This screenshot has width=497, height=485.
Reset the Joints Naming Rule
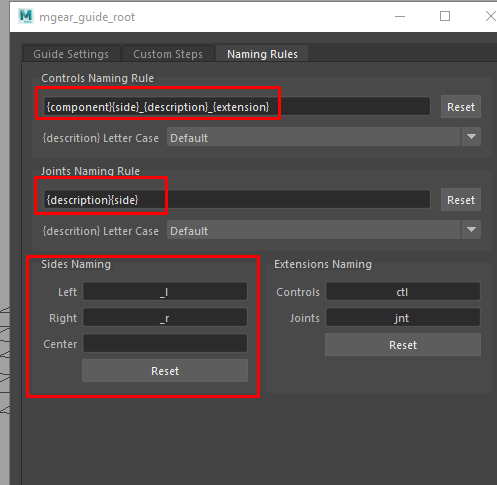tap(461, 200)
